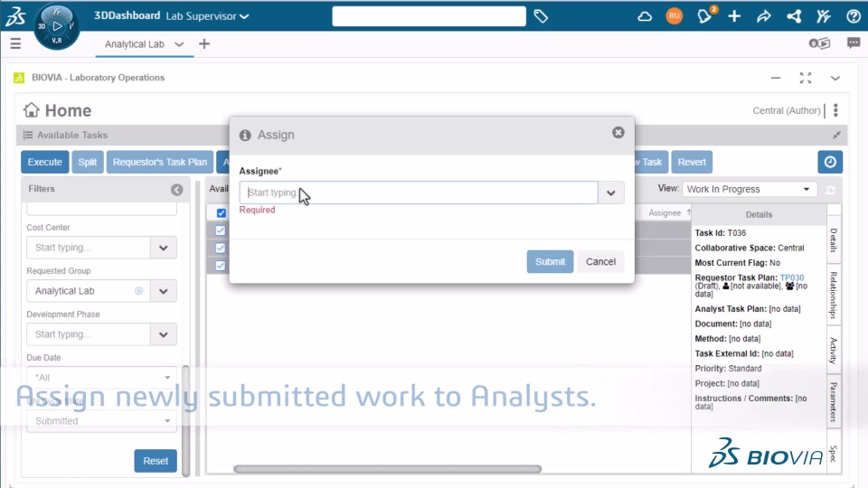Click the presentation mode icon

click(819, 43)
